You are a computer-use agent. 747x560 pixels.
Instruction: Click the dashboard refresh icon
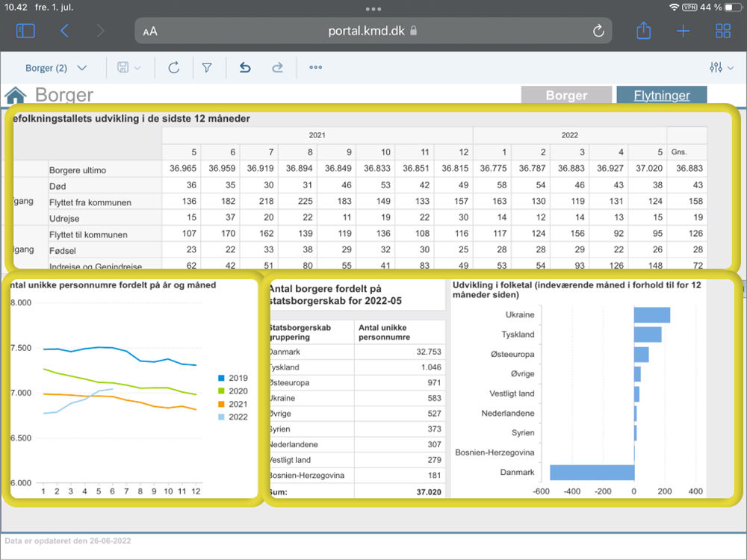[x=173, y=68]
